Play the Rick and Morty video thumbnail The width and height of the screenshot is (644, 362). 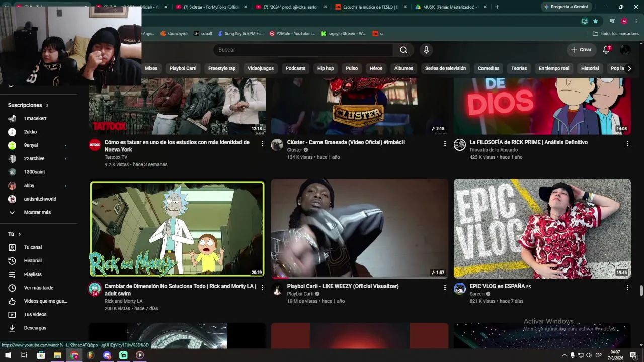pos(177,229)
